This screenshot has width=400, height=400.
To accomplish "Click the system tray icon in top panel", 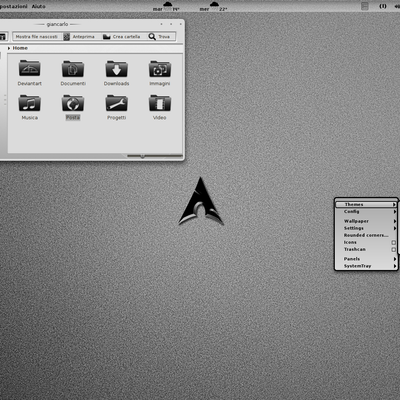I will (365, 6).
